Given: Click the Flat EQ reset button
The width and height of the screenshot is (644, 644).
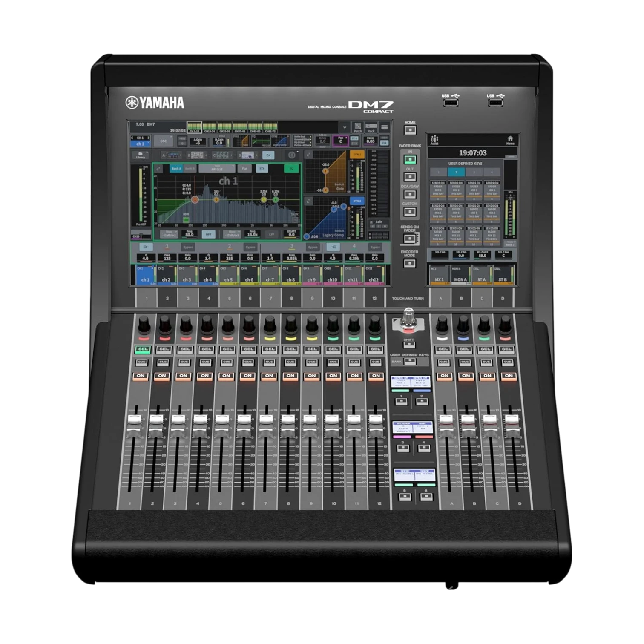Looking at the screenshot, I should (x=244, y=169).
